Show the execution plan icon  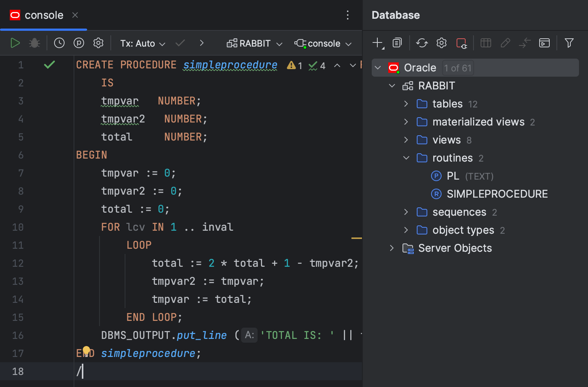pos(78,43)
